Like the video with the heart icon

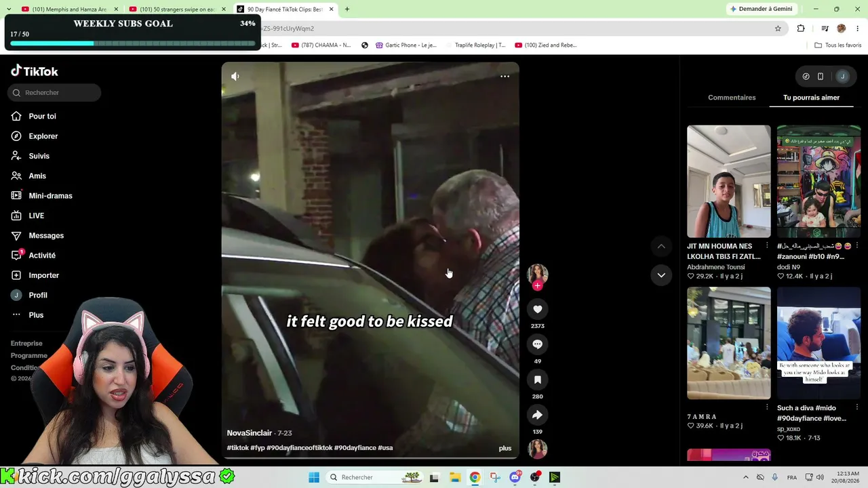click(538, 309)
